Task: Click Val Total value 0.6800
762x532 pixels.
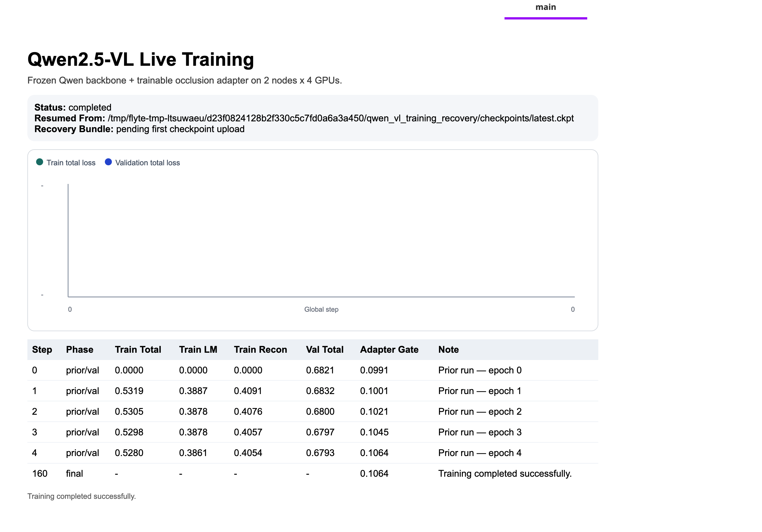Action: [320, 412]
